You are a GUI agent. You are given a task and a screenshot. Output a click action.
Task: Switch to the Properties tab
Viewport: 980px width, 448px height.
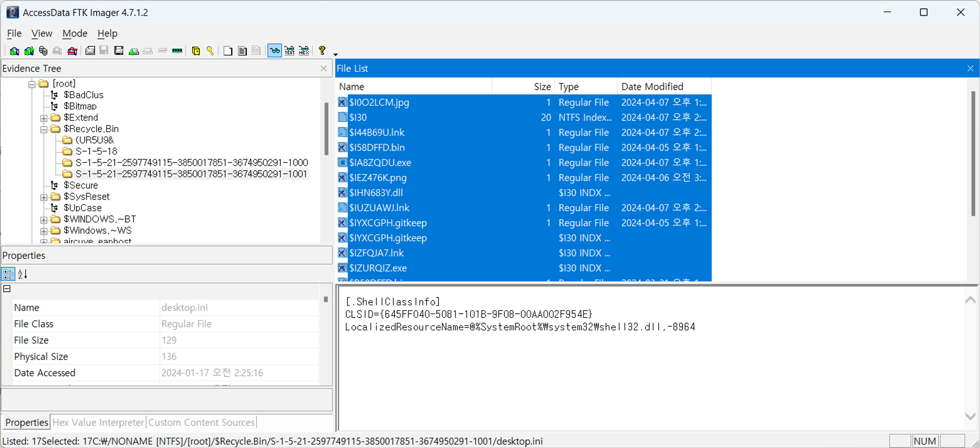pos(26,422)
